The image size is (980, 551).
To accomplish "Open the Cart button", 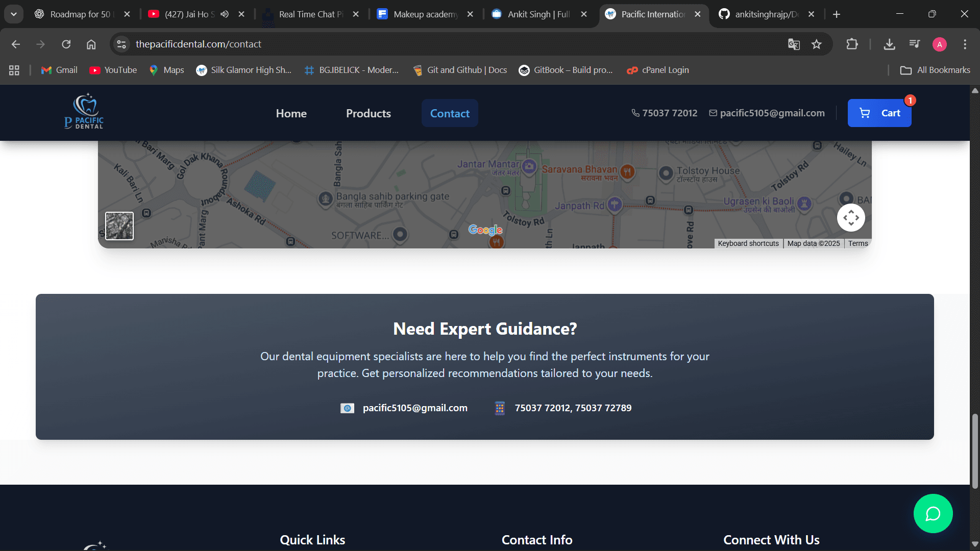I will click(x=879, y=113).
